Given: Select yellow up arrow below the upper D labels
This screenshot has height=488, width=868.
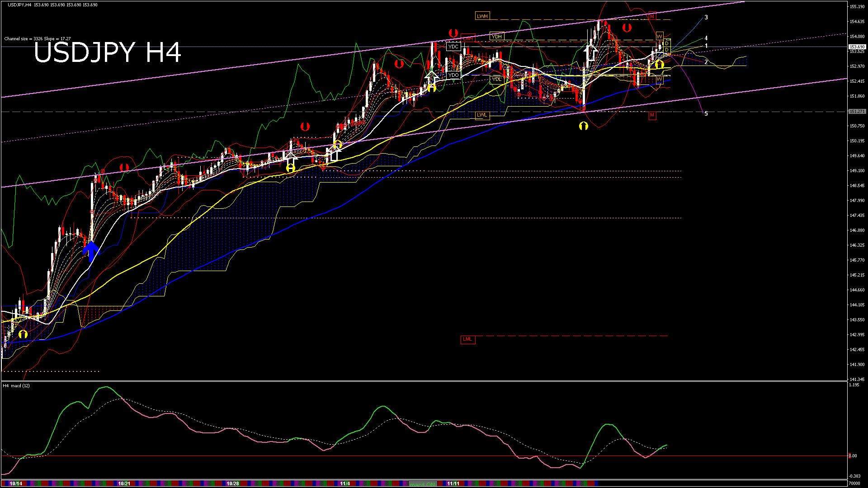Looking at the screenshot, I should [x=660, y=65].
